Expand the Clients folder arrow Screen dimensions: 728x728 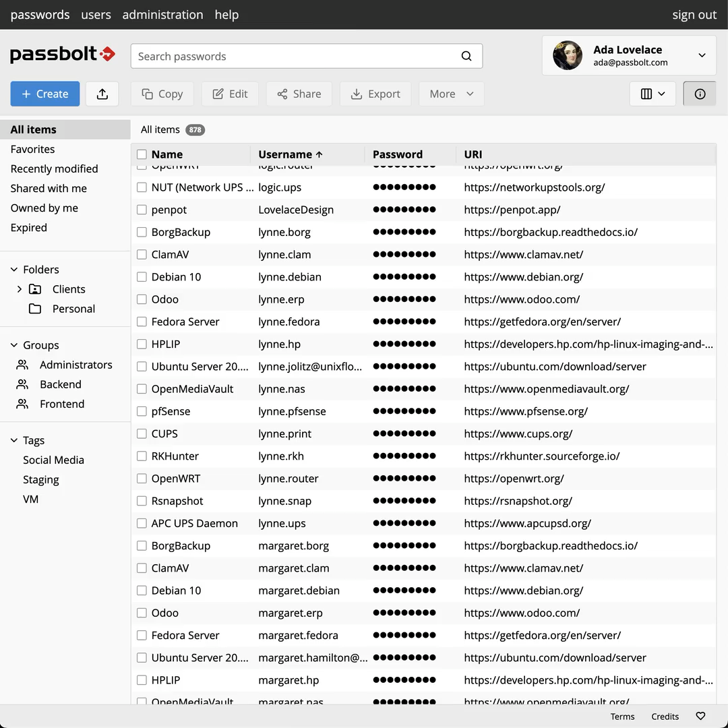(20, 289)
